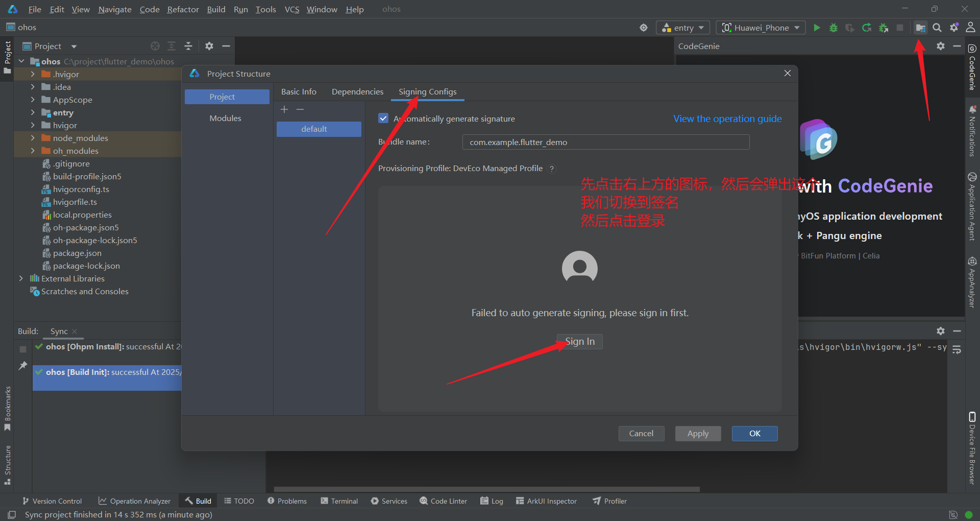Expand the AppScope folder
Screen dimensions: 980x521
pyautogui.click(x=33, y=100)
